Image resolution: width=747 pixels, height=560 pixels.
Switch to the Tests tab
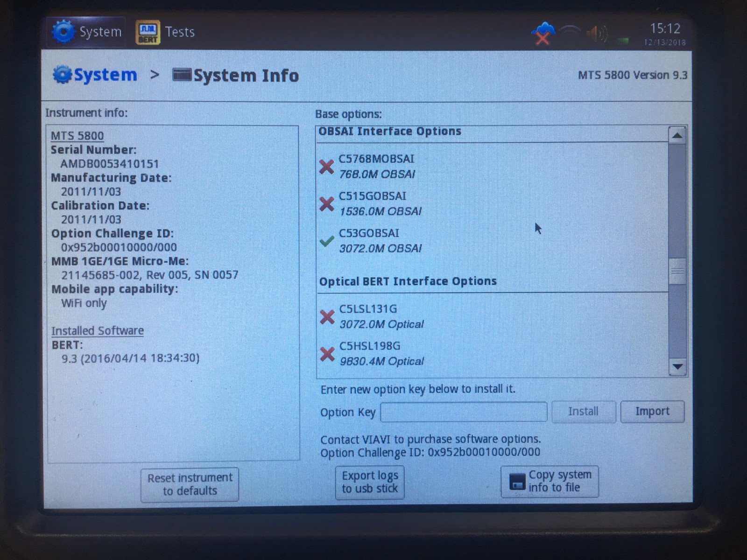click(x=179, y=31)
